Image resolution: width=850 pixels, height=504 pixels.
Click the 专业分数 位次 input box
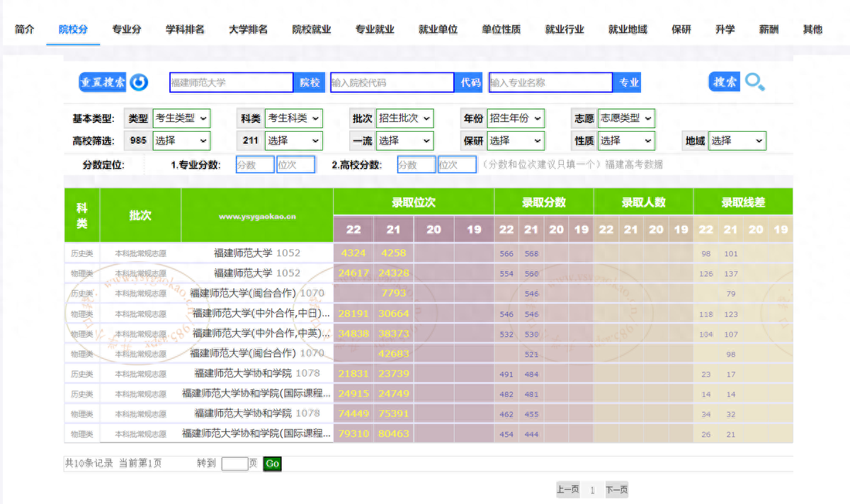[296, 165]
